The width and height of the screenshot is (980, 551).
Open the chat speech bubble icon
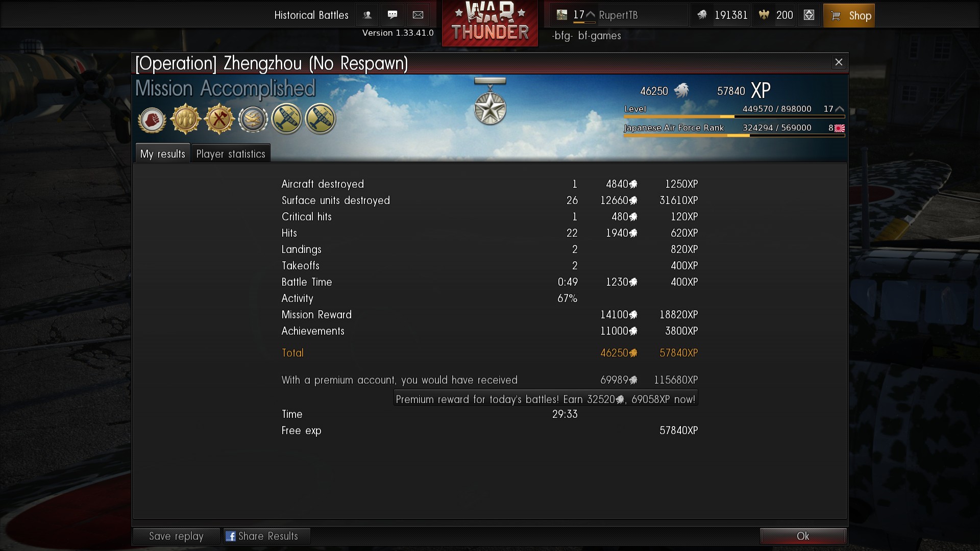point(393,15)
